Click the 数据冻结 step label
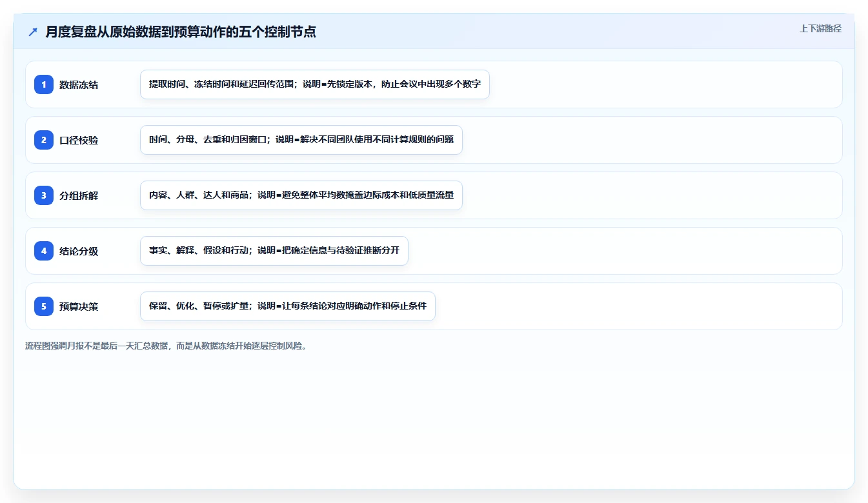868x503 pixels. (79, 84)
